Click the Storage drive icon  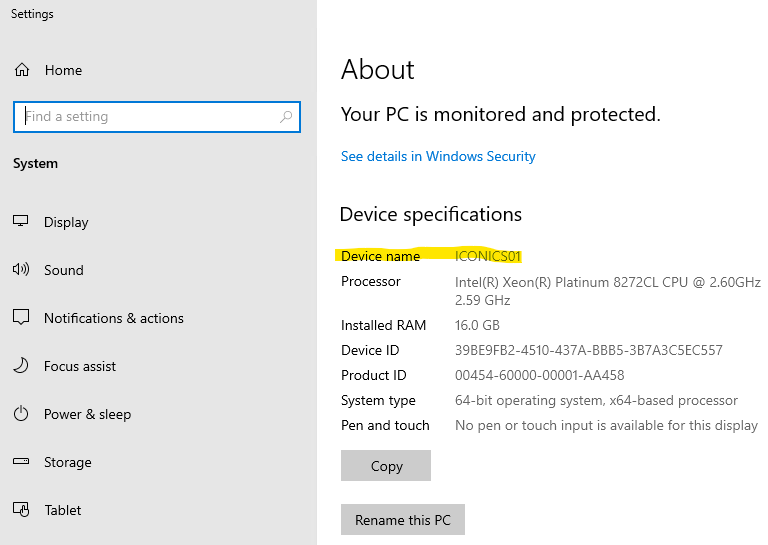pyautogui.click(x=21, y=461)
